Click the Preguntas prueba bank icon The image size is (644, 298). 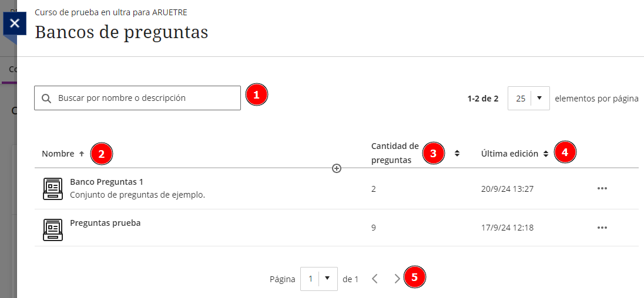53,229
